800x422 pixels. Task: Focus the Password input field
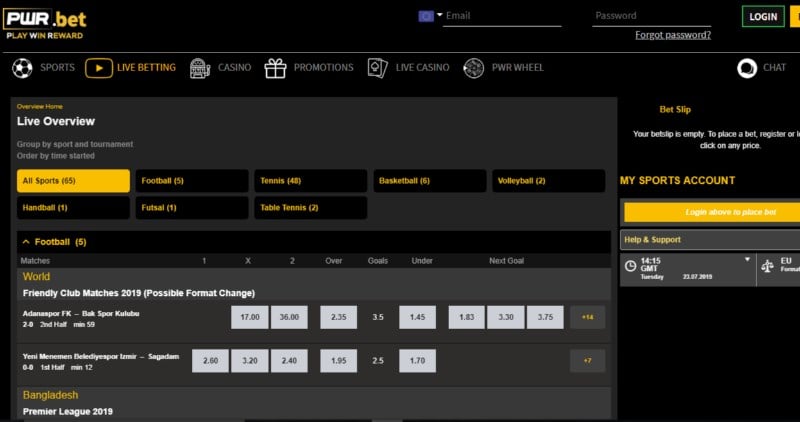[x=652, y=16]
